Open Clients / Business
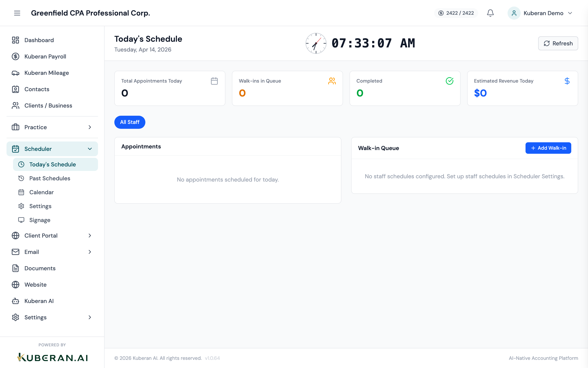 [52, 105]
